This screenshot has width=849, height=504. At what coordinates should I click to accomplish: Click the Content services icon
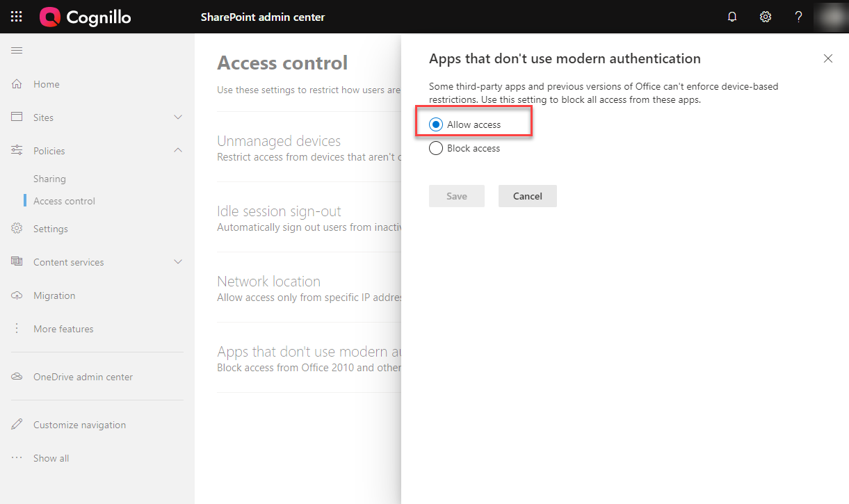coord(17,262)
